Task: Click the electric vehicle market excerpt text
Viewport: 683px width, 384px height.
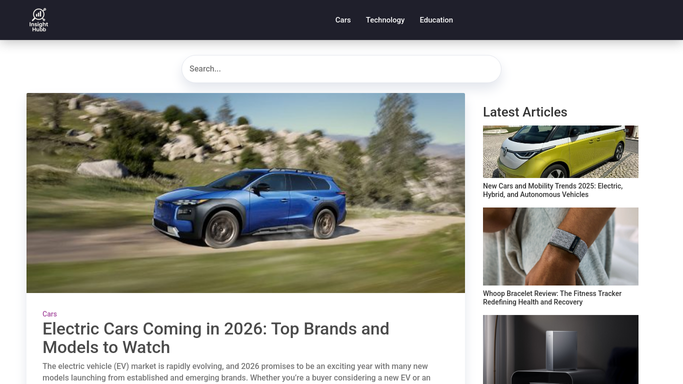Action: (x=236, y=372)
